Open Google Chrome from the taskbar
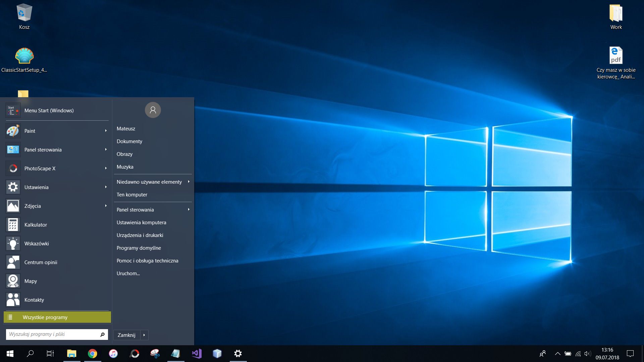Image resolution: width=644 pixels, height=362 pixels. 93,354
